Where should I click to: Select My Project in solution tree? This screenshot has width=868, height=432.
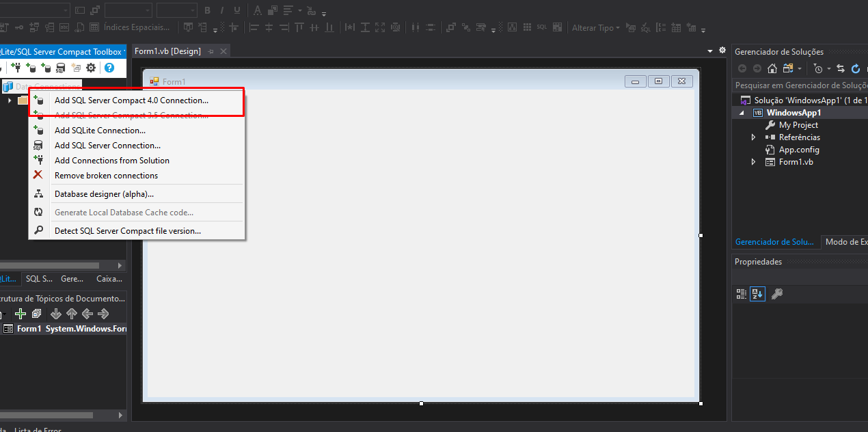pos(798,125)
